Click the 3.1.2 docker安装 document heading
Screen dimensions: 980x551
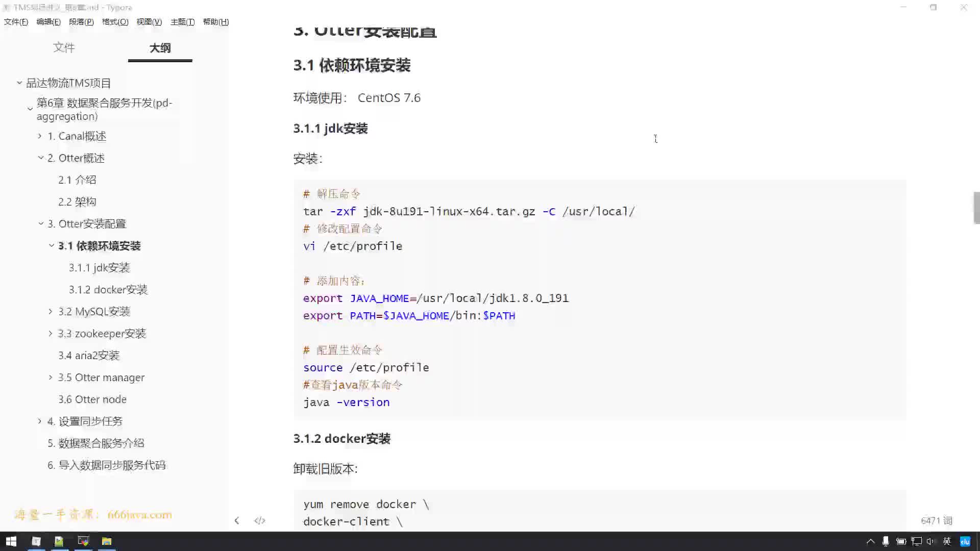pos(341,439)
